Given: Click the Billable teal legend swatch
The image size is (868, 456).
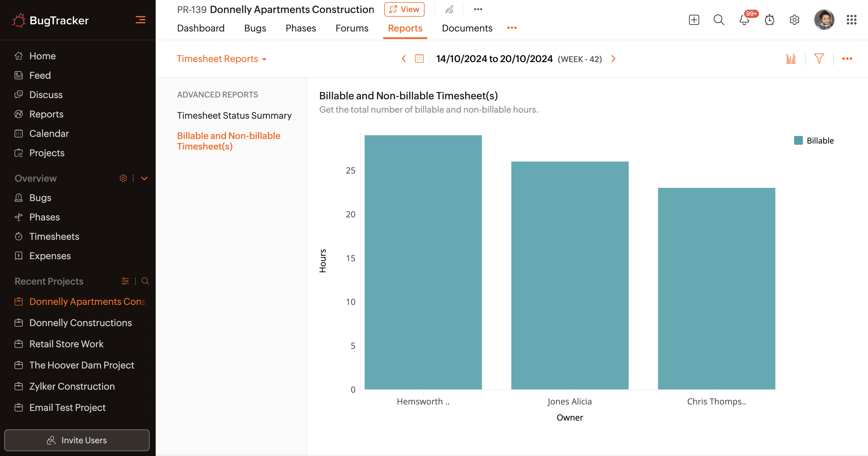Looking at the screenshot, I should point(798,140).
